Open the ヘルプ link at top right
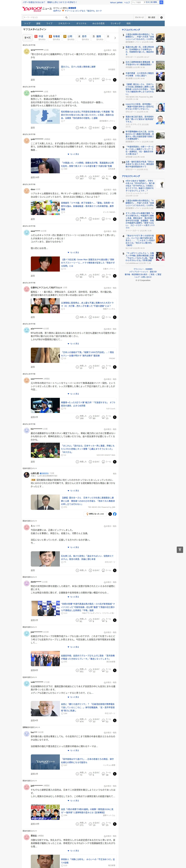Image resolution: width=186 pixels, height=868 pixels. tap(127, 2)
